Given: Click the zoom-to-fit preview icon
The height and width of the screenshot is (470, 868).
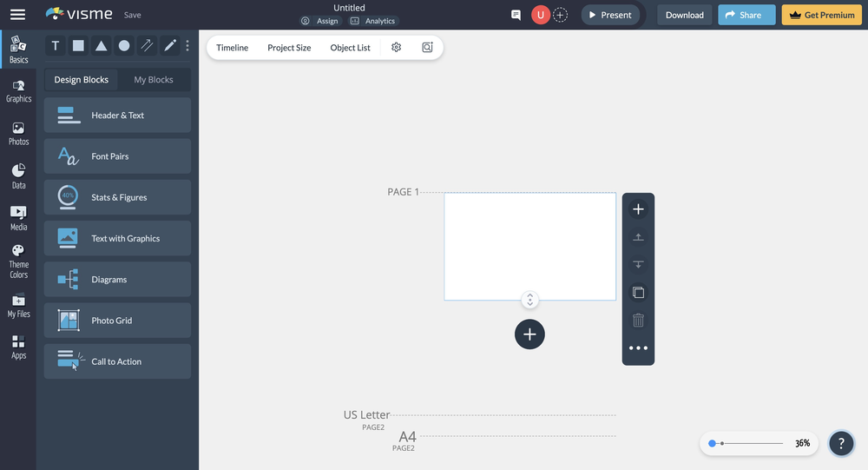Looking at the screenshot, I should [x=427, y=48].
